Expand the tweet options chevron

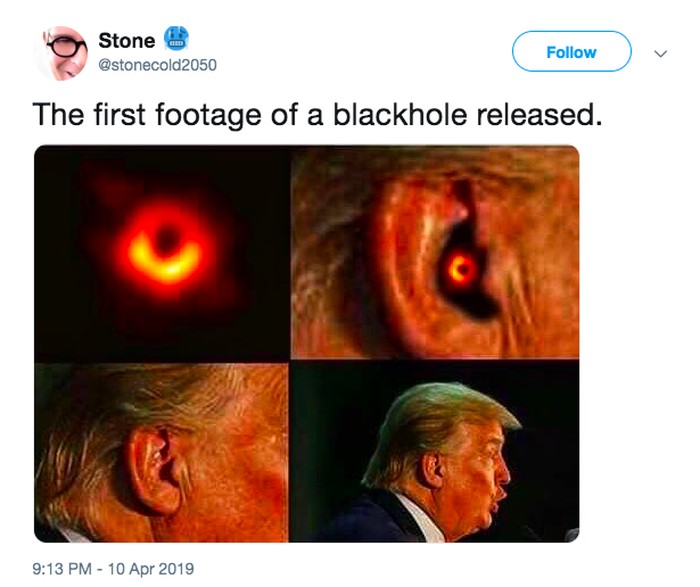[x=658, y=53]
